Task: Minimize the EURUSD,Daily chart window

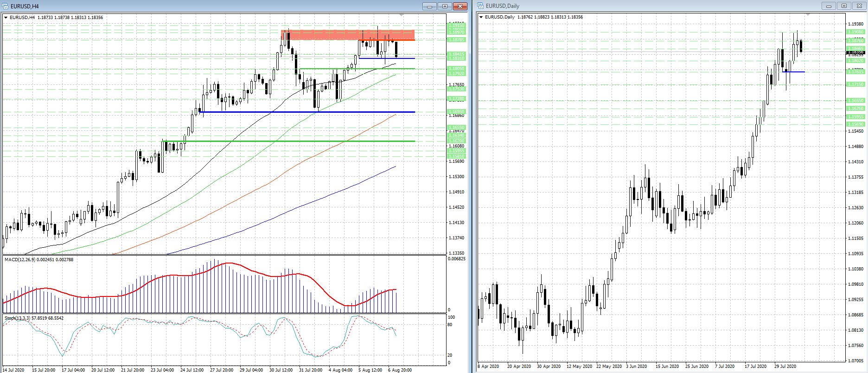Action: point(829,6)
